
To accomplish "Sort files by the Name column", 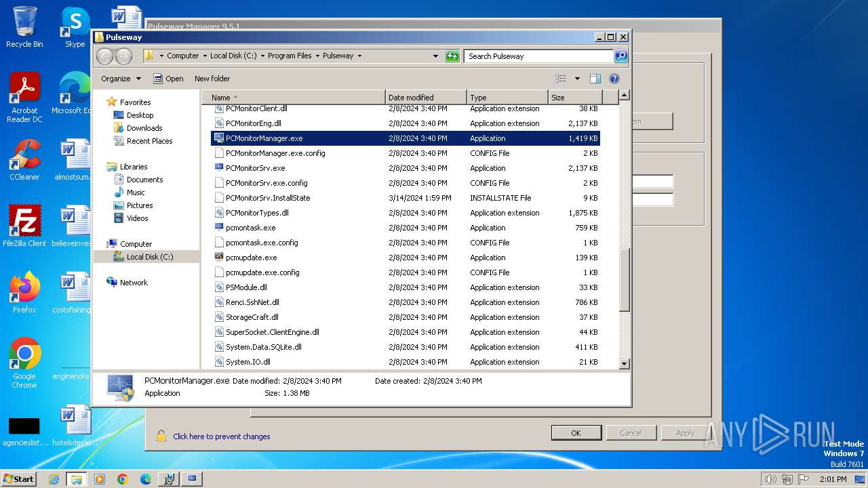I will tap(294, 98).
